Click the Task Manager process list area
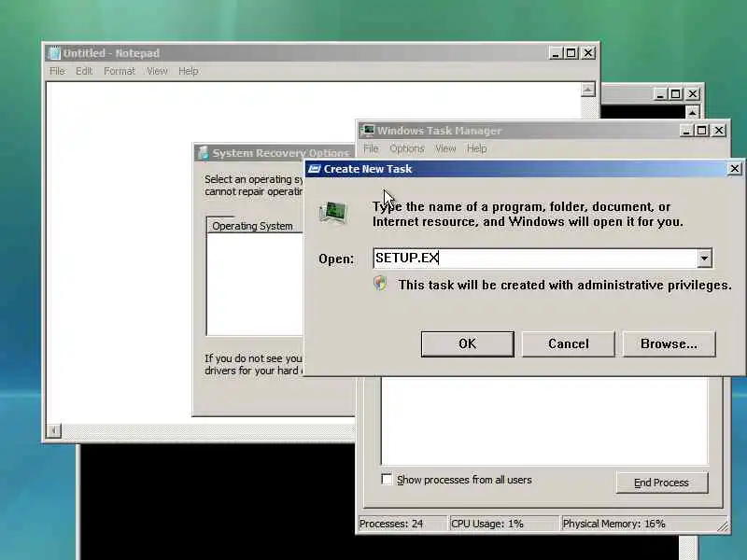 pyautogui.click(x=544, y=421)
